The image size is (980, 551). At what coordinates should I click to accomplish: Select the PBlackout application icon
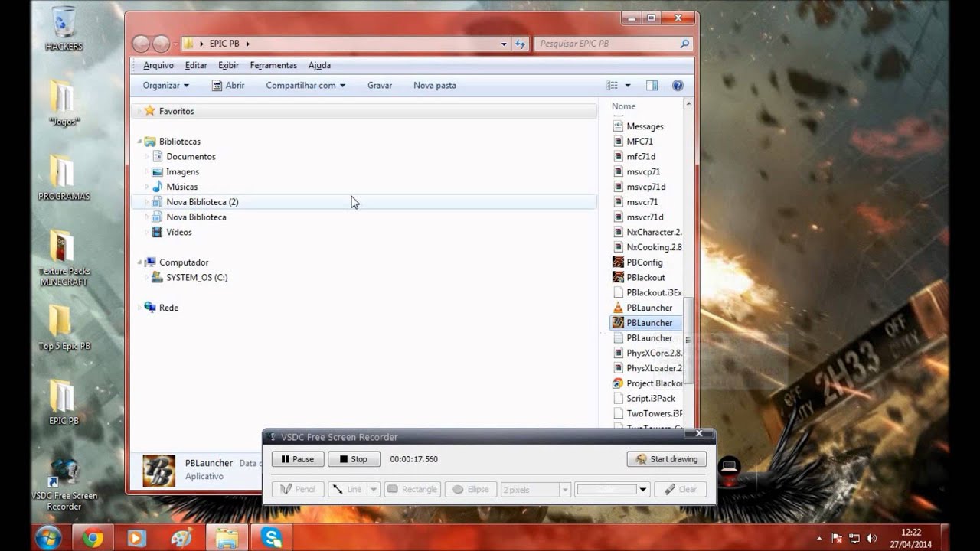click(x=618, y=277)
